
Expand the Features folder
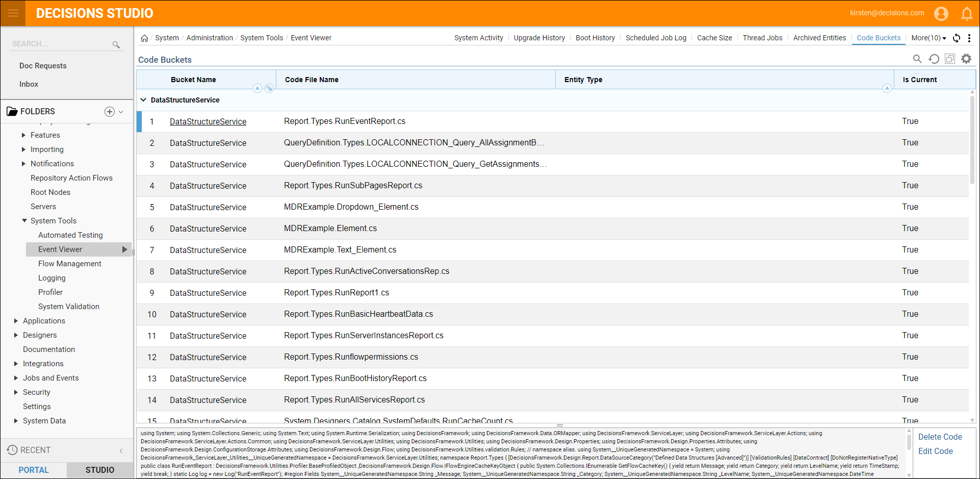[x=23, y=135]
